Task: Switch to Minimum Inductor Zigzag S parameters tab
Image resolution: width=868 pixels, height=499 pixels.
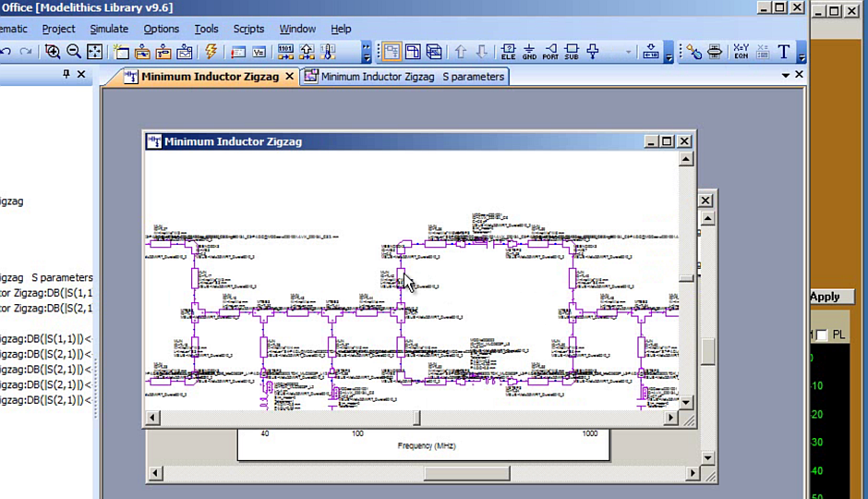Action: pyautogui.click(x=405, y=77)
